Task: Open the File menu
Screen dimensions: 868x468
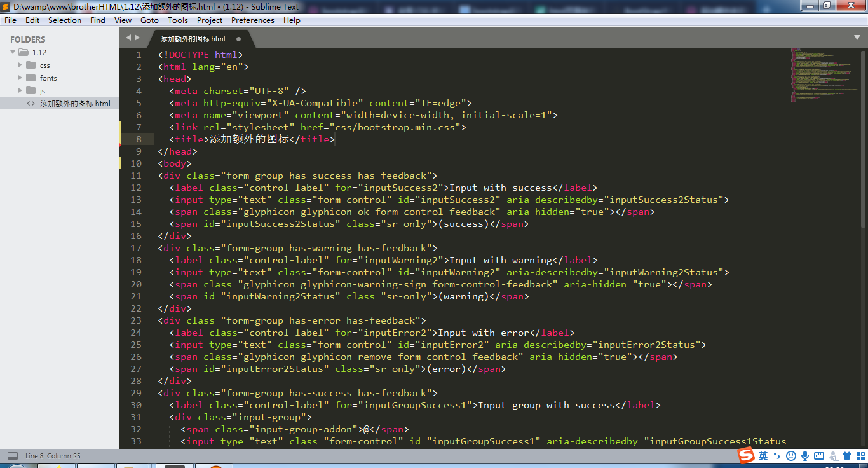Action: pos(10,20)
